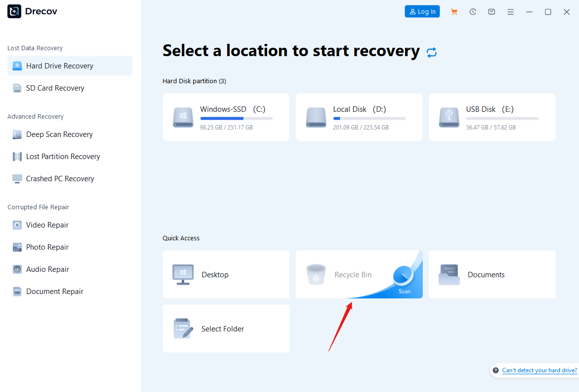Click the Log In button
The image size is (579, 392).
(422, 11)
